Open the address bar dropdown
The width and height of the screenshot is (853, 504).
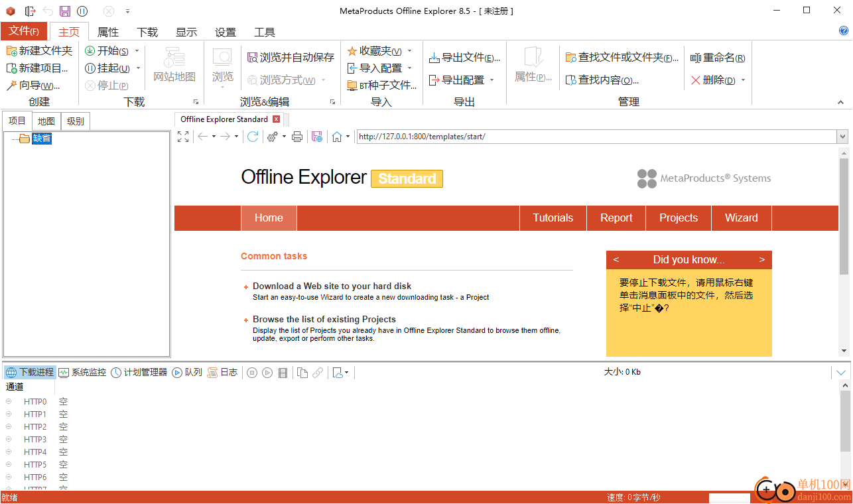(842, 137)
